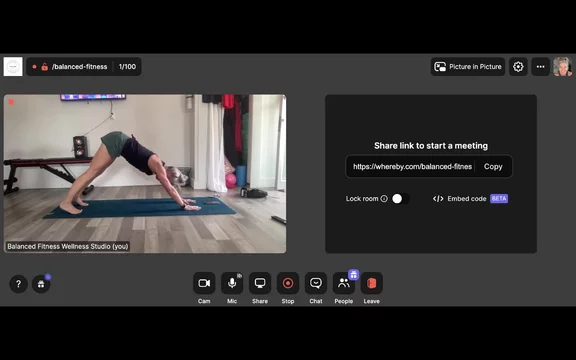Image resolution: width=576 pixels, height=360 pixels.
Task: Click the purple gift badge on People
Action: (x=353, y=274)
